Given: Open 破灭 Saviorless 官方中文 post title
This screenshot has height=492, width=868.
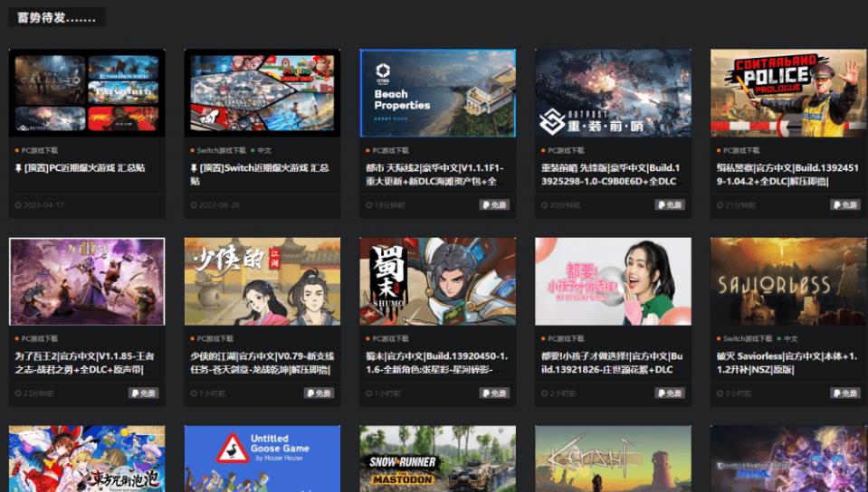Looking at the screenshot, I should point(787,363).
